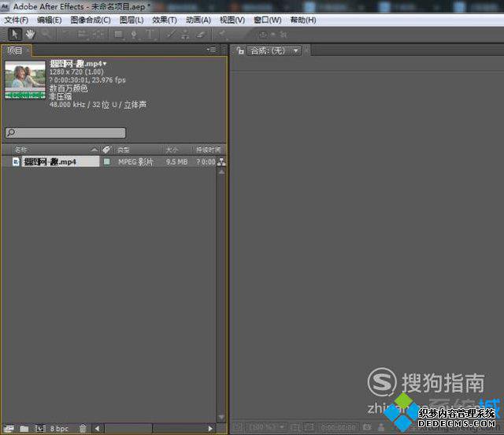Open the 合成: (无) viewer dropdown
This screenshot has height=435, width=504.
(x=274, y=50)
